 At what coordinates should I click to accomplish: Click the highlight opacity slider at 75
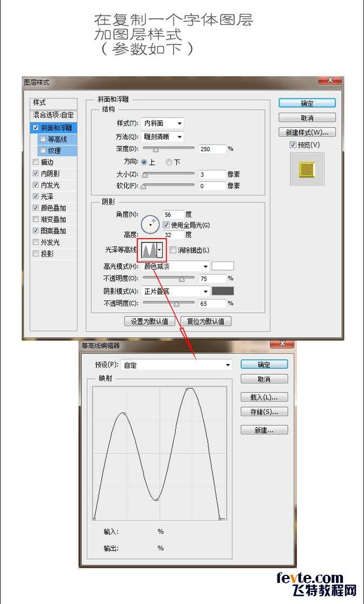[x=181, y=279]
